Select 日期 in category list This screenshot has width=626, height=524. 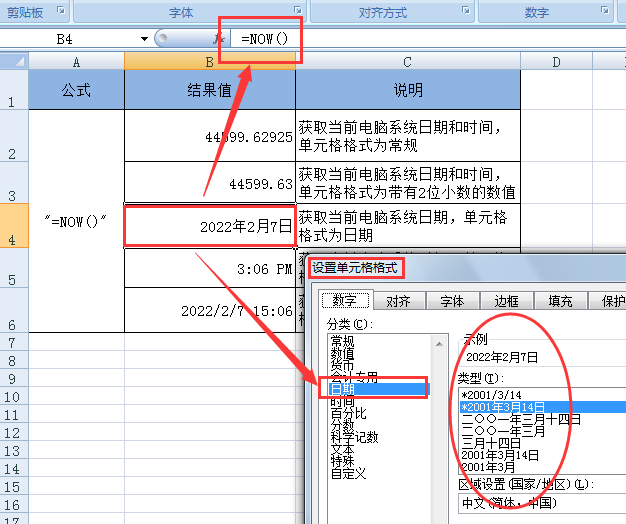click(x=378, y=389)
